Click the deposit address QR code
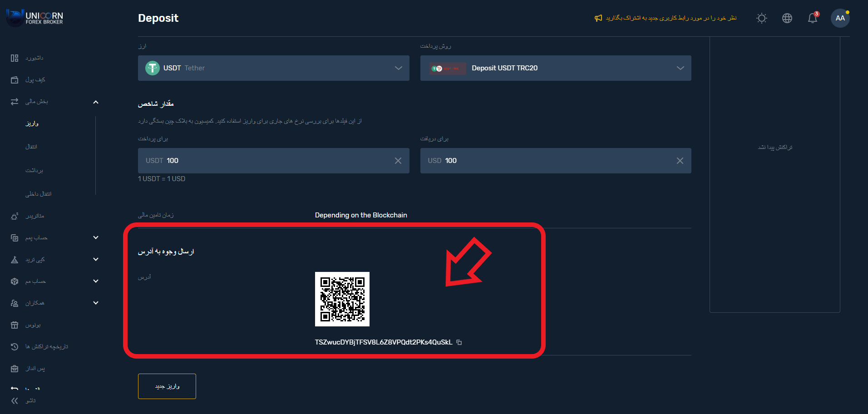 tap(342, 299)
